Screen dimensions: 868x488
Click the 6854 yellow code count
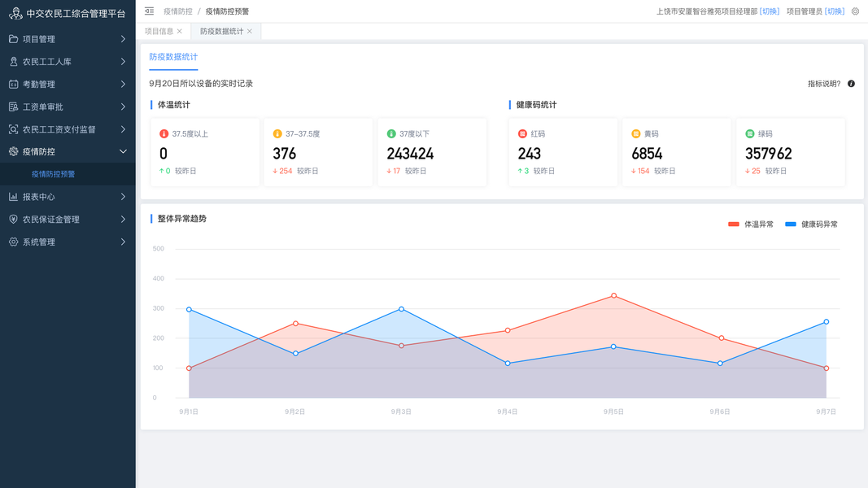(x=647, y=153)
